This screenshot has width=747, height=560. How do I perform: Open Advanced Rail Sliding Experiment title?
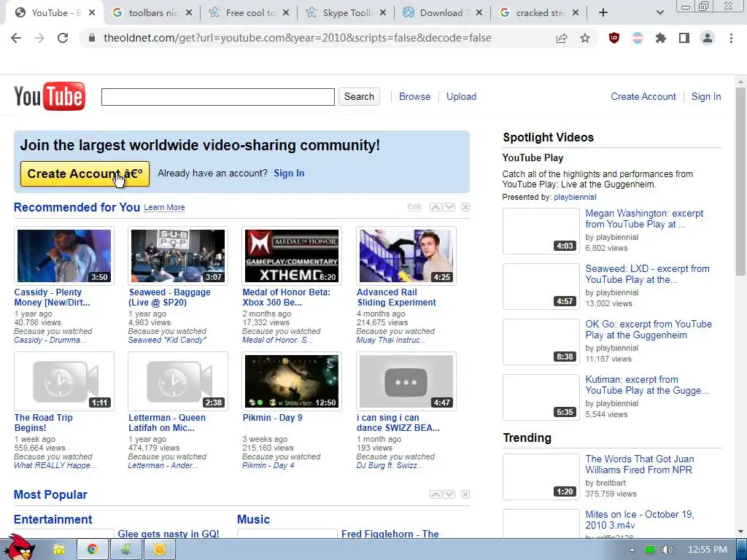point(396,297)
